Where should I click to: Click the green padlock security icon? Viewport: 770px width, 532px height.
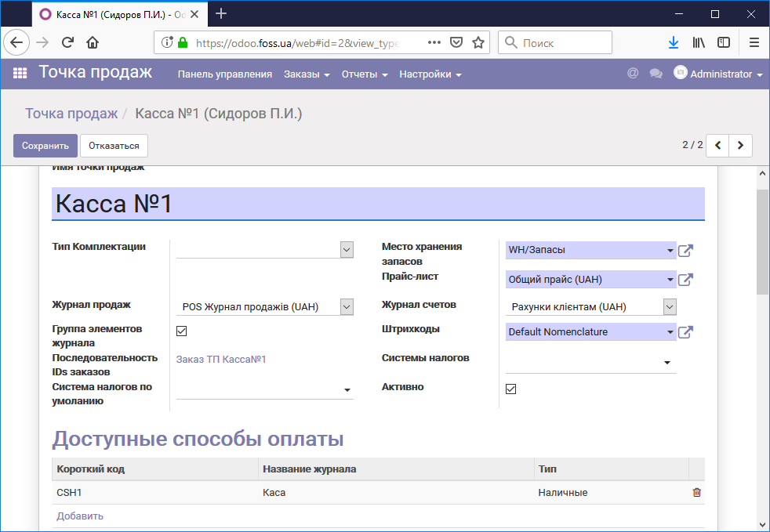click(x=183, y=42)
